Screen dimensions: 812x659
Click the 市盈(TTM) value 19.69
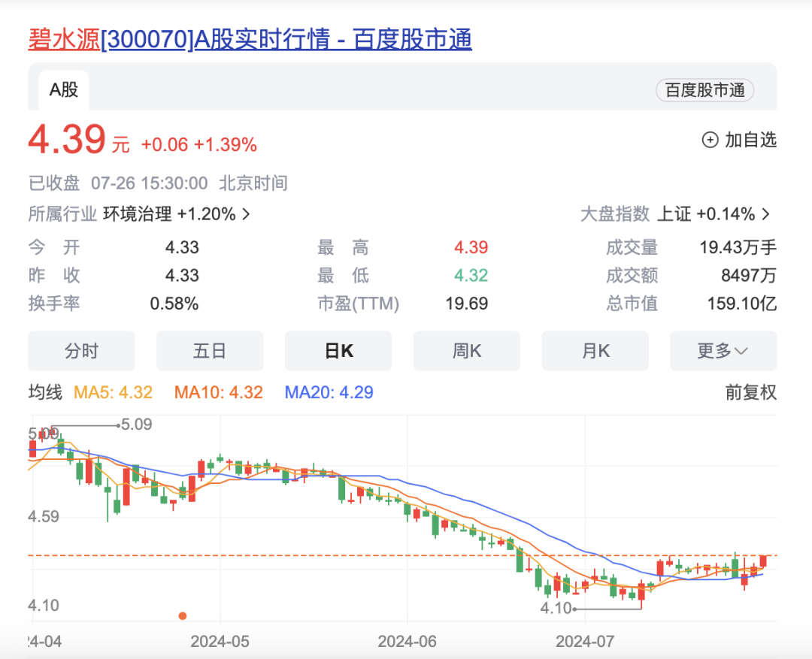click(x=467, y=304)
